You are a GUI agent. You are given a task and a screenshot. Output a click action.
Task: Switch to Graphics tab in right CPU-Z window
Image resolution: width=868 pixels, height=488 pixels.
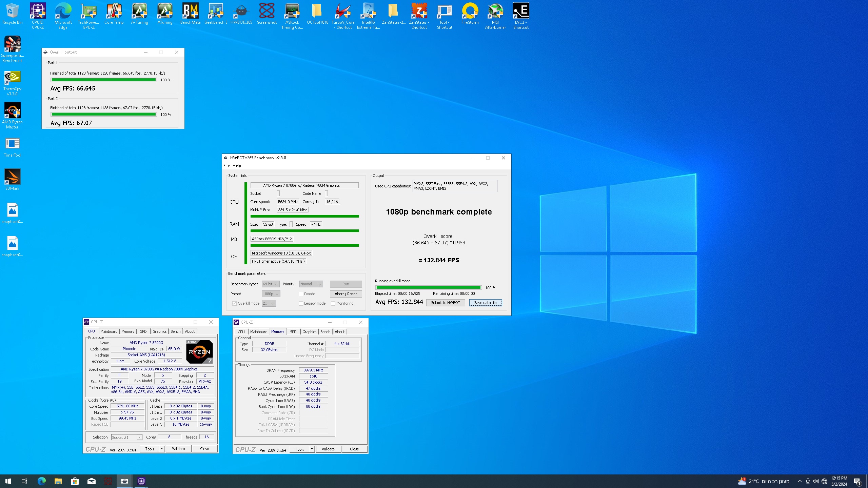tap(310, 332)
